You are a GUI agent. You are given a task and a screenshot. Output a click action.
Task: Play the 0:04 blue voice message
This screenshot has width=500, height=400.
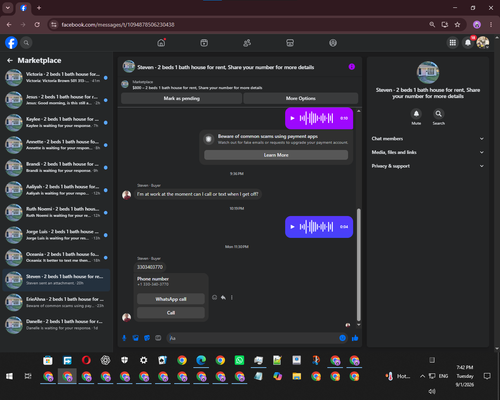point(292,227)
